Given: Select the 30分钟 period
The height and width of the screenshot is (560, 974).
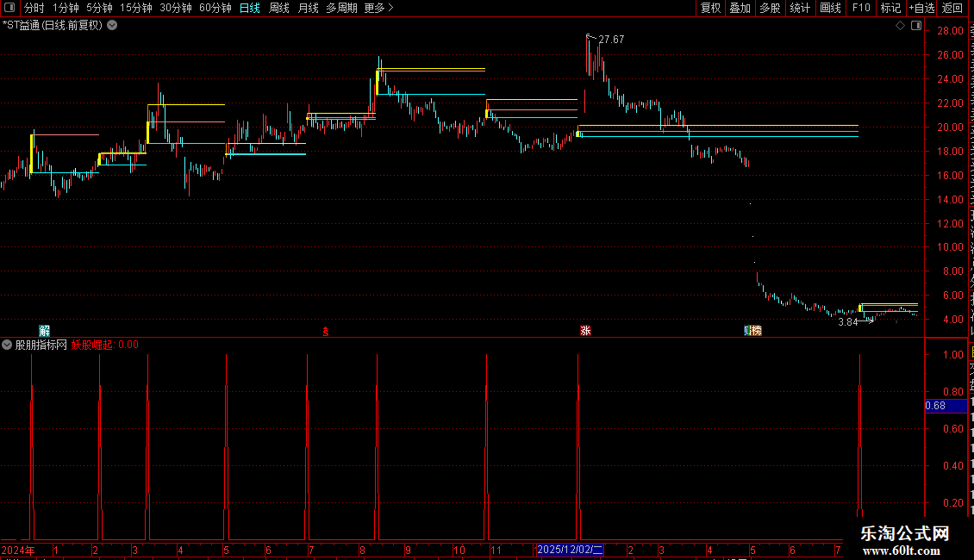Looking at the screenshot, I should point(175,8).
